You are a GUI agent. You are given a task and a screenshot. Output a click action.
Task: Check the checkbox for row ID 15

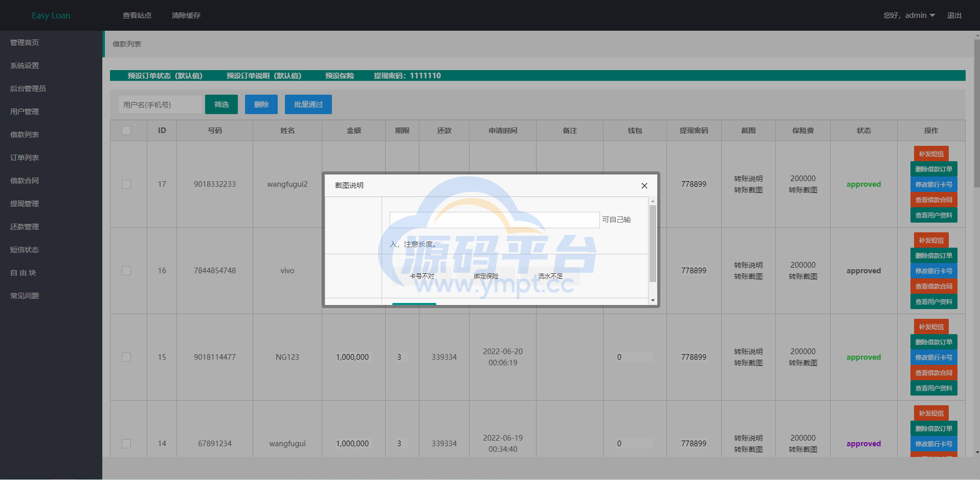click(x=126, y=357)
